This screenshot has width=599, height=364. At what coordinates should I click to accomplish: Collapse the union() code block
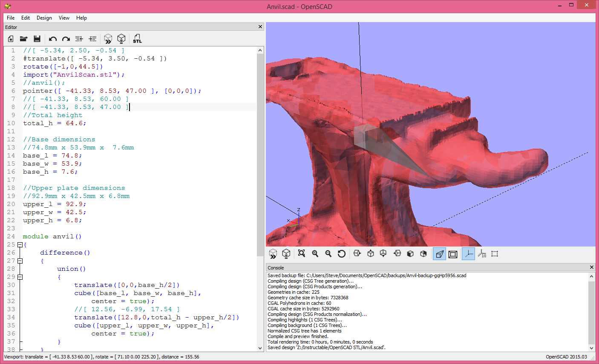click(x=20, y=277)
